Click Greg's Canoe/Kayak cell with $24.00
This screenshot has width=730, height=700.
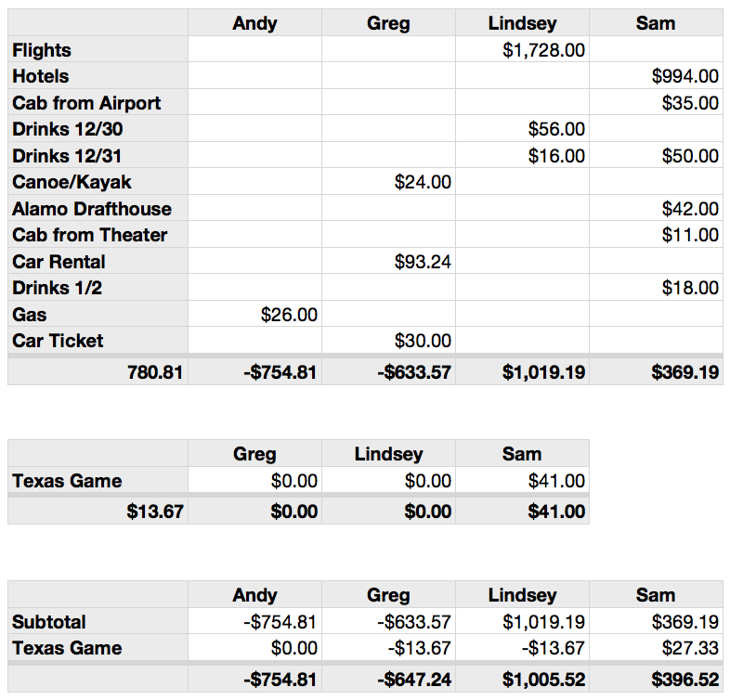[x=388, y=182]
